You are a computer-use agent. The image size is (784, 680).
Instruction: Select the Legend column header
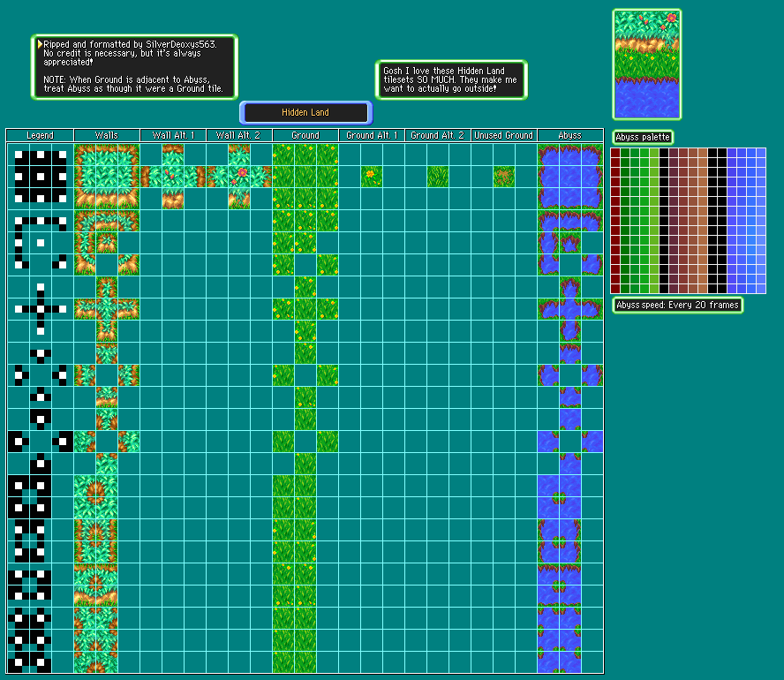[40, 135]
